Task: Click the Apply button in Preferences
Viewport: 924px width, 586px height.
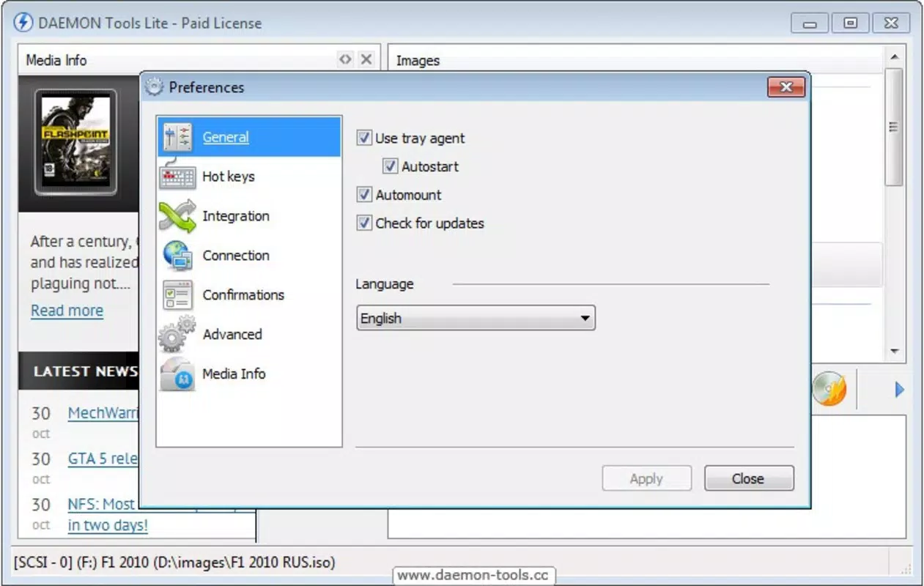Action: click(x=646, y=478)
